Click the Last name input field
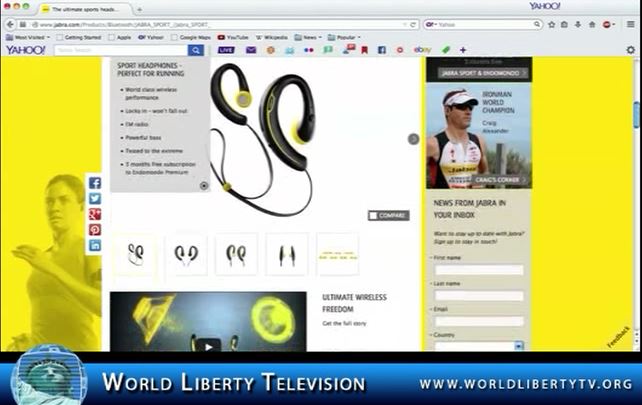Viewport: 642px width, 405px height. tap(479, 296)
